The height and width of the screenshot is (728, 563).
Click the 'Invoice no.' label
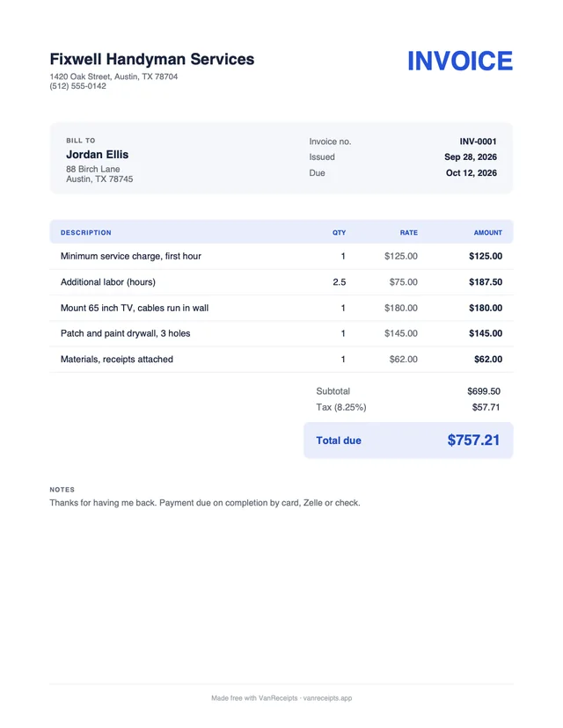(330, 142)
